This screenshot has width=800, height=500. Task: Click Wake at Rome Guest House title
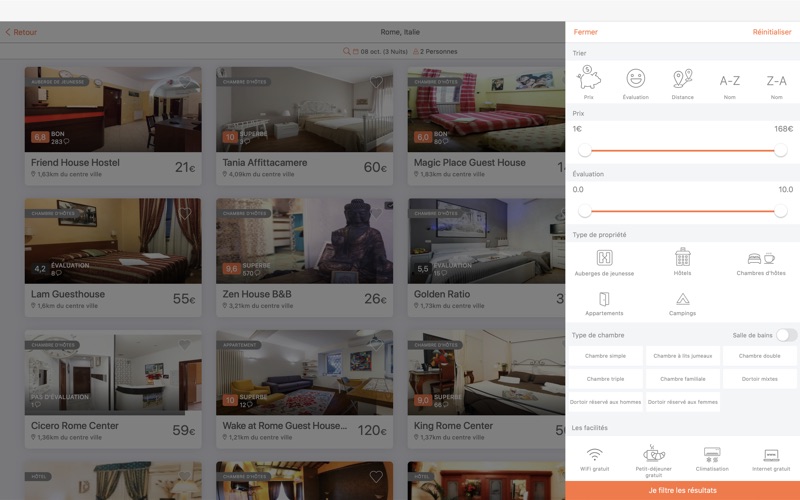[285, 426]
